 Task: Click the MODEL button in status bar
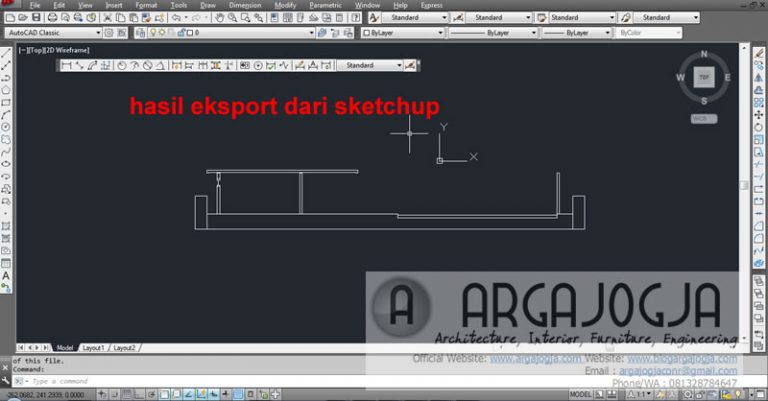[x=580, y=394]
